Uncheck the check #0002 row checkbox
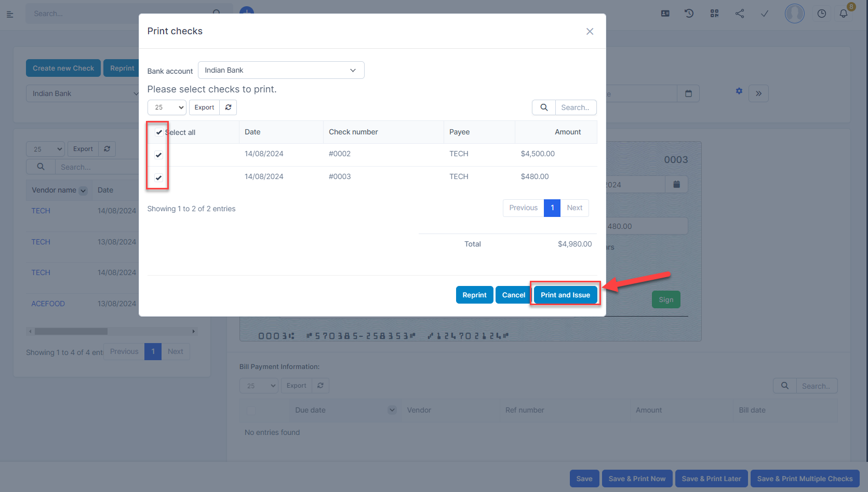Viewport: 868px width, 492px height. (x=159, y=155)
